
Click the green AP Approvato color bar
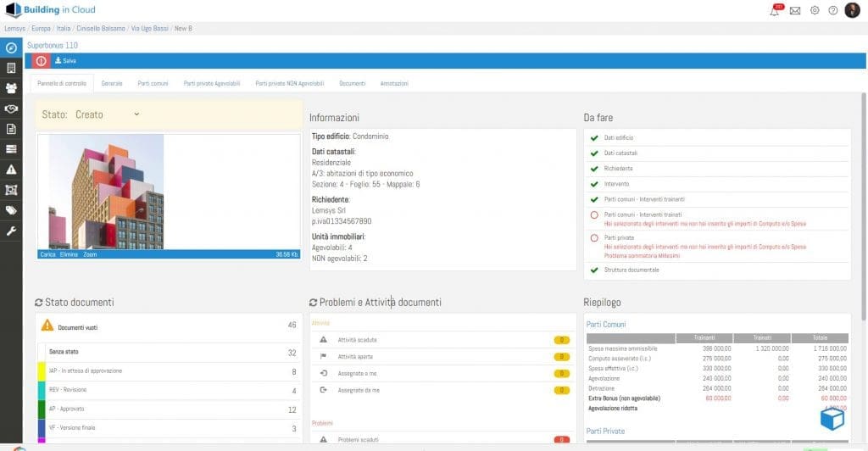[41, 409]
